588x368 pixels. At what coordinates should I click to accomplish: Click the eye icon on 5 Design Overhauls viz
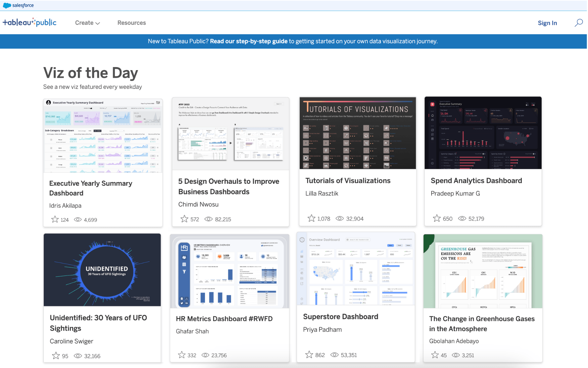tap(208, 219)
